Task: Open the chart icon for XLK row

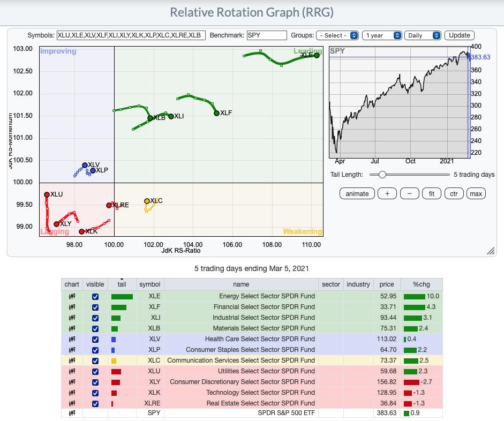Action: point(72,393)
